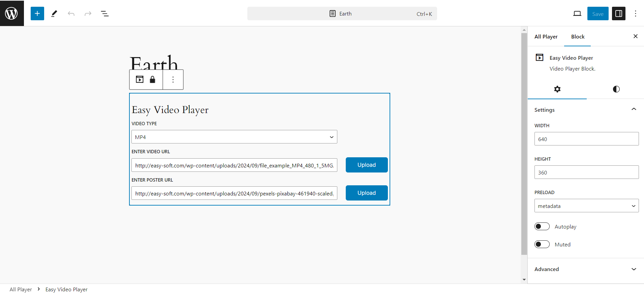Click the ENTER VIDEO URL label
The width and height of the screenshot is (644, 294).
point(151,152)
